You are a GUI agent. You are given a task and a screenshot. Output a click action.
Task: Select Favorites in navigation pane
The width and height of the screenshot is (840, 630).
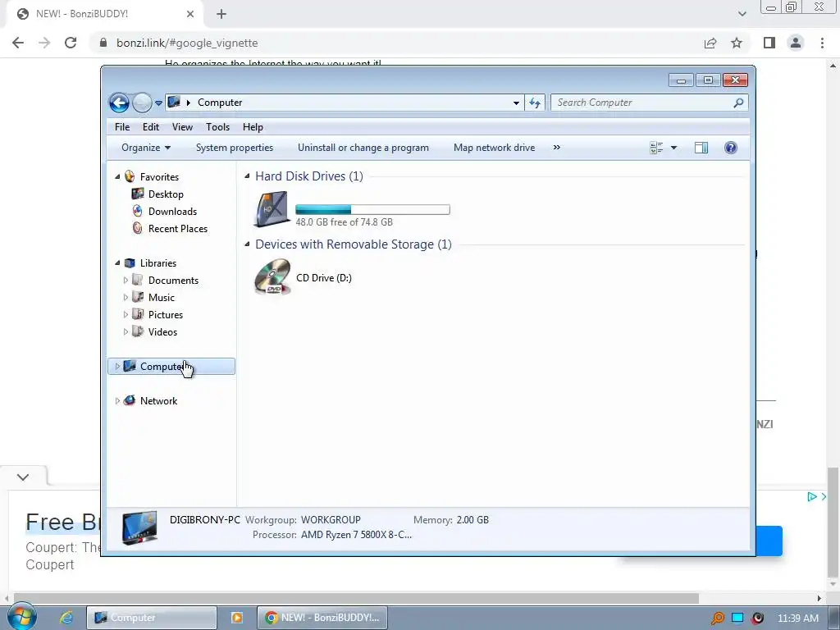[x=159, y=177]
